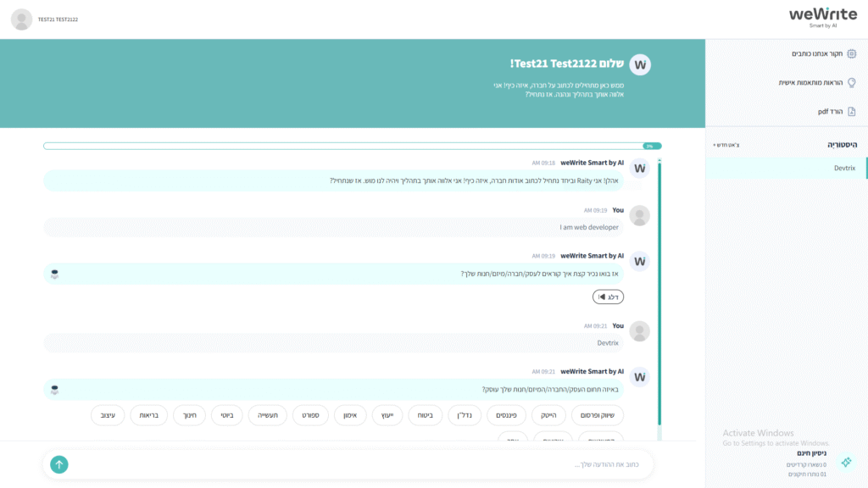
Task: Click the chip/processor icon in sidebar
Action: coord(851,53)
